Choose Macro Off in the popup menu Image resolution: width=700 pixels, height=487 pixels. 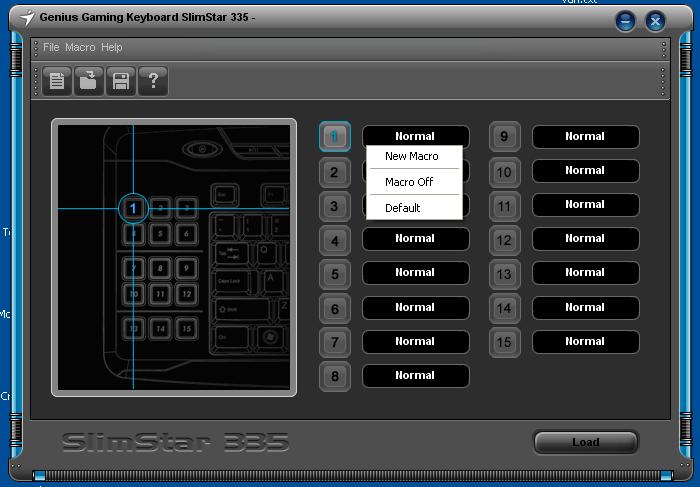(x=409, y=182)
